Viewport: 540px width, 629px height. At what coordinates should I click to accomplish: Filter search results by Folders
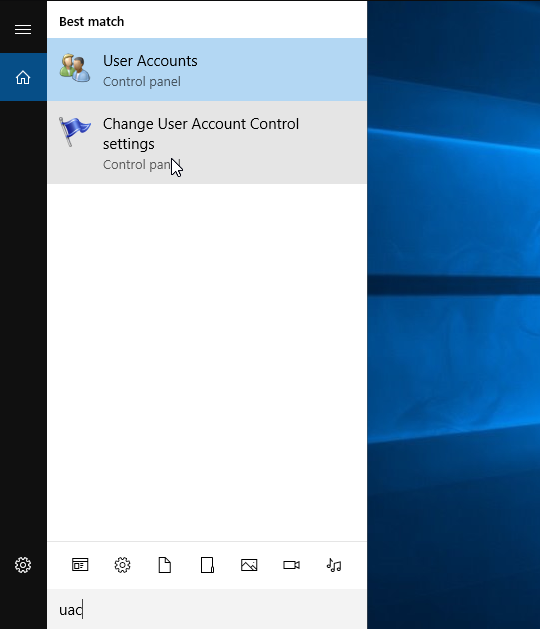[x=207, y=565]
